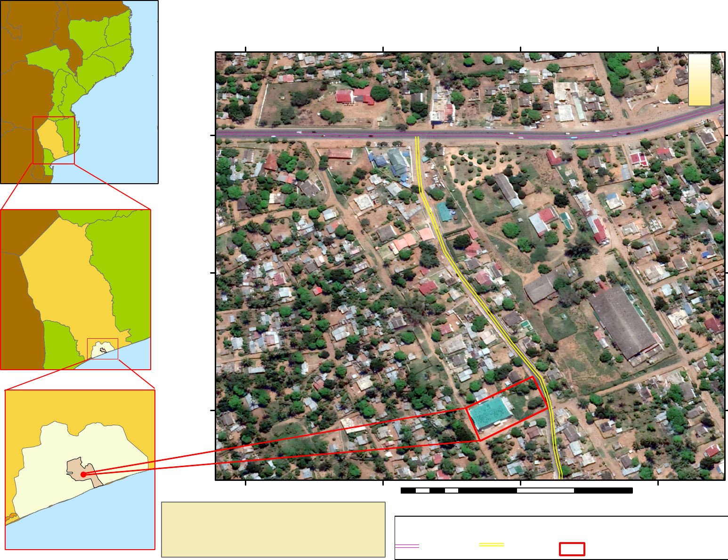Click the red-roofed building north of the main road
The image size is (728, 560).
coord(345,97)
